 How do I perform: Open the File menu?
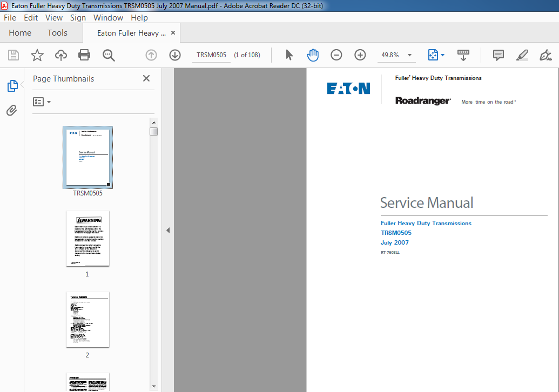[10, 18]
